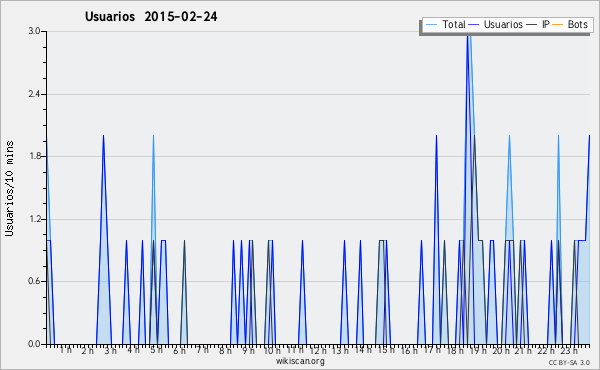Click the '0.6' y-axis value
The width and height of the screenshot is (600, 370).
pyautogui.click(x=34, y=281)
